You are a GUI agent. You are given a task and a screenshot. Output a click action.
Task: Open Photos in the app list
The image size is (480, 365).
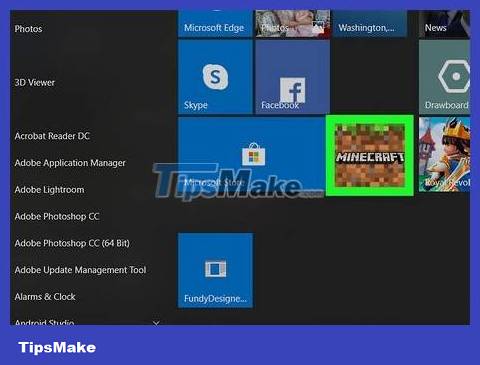tap(29, 29)
